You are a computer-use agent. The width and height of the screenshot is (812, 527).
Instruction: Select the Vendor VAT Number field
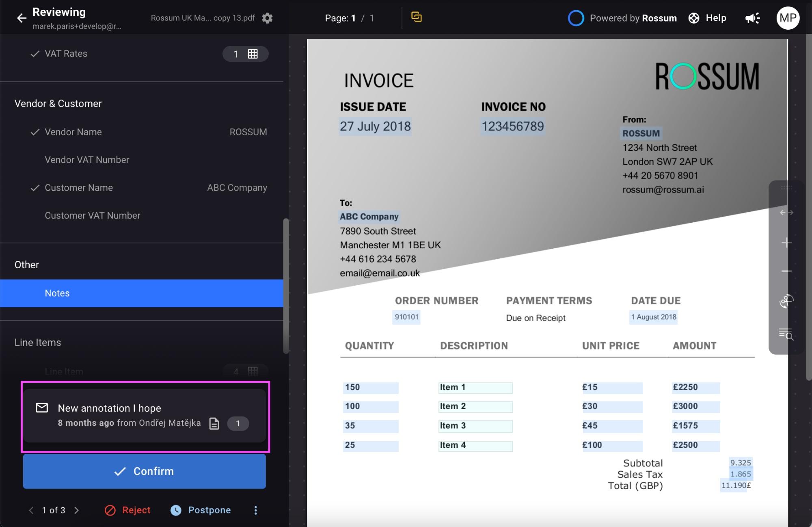142,160
